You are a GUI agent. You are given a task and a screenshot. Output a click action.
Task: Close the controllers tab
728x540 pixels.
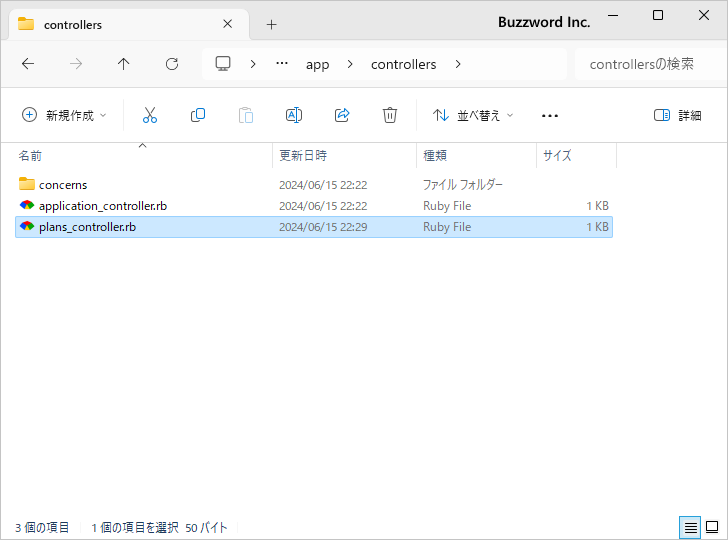(228, 24)
